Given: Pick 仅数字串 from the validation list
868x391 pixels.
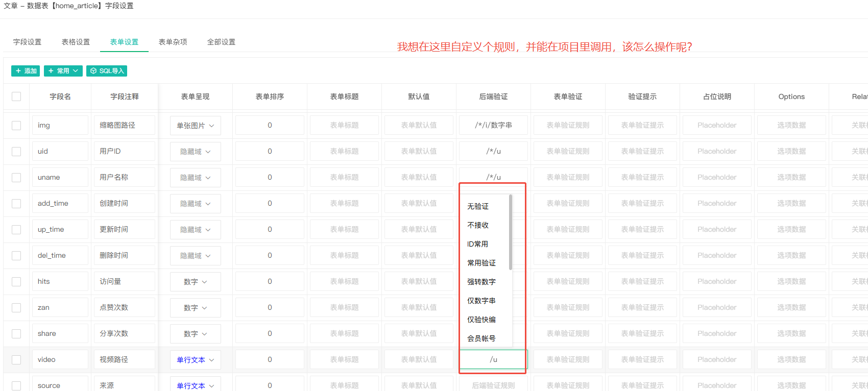Looking at the screenshot, I should pyautogui.click(x=481, y=301).
